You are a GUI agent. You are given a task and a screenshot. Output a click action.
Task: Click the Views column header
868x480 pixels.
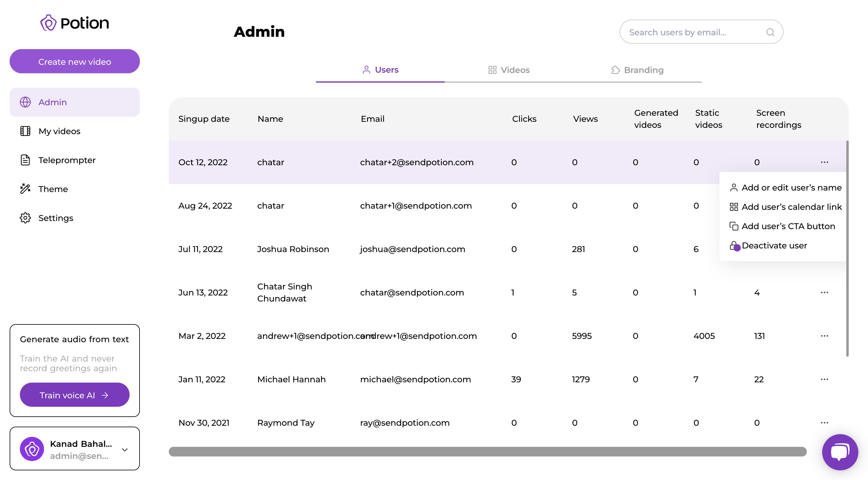pyautogui.click(x=585, y=119)
